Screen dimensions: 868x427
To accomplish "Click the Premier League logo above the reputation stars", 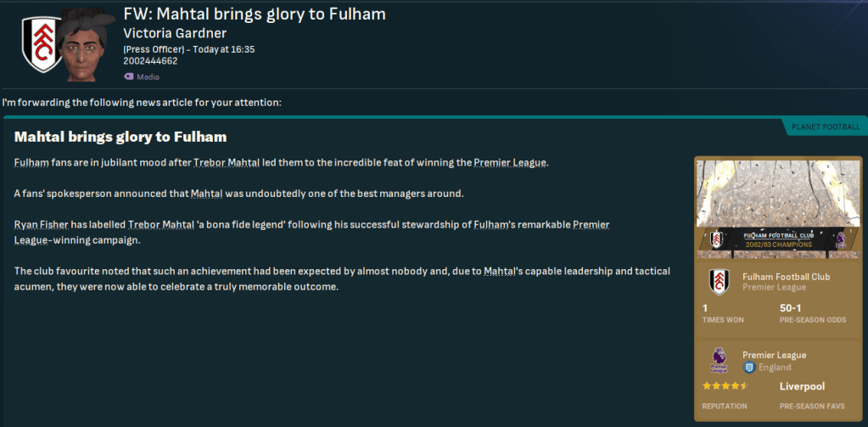I will [719, 361].
